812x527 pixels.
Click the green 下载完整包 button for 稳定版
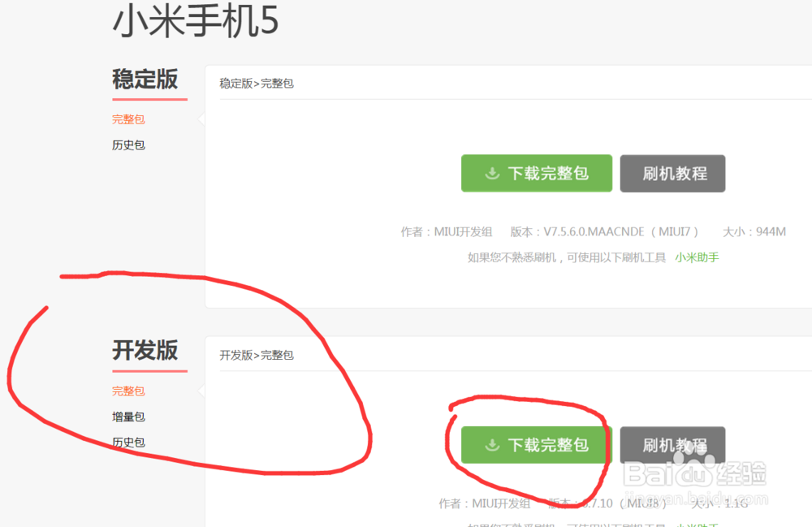(536, 173)
